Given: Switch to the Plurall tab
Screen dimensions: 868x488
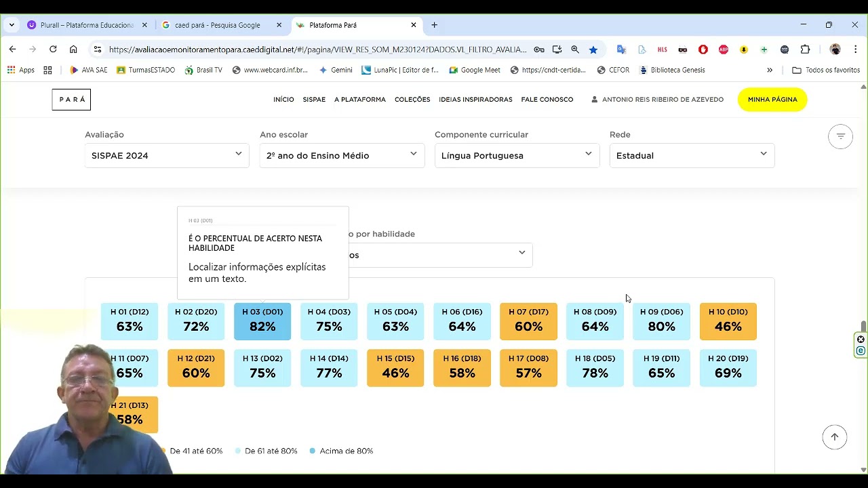Looking at the screenshot, I should (87, 25).
